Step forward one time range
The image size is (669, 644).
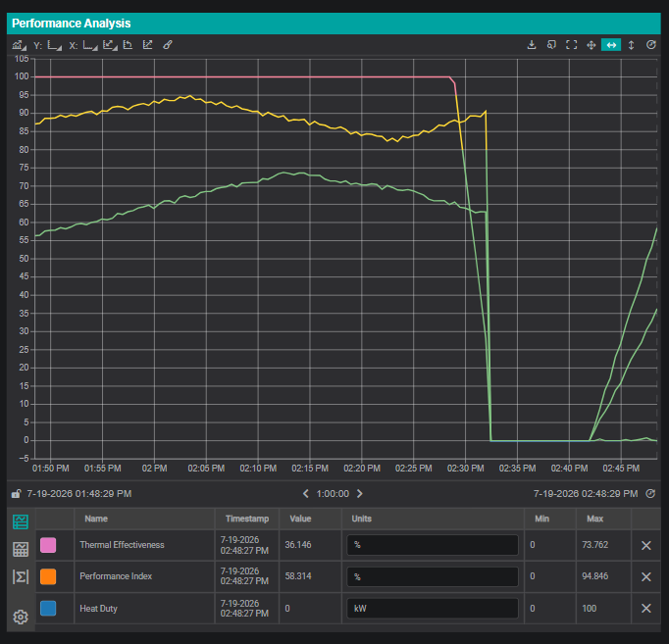point(360,494)
